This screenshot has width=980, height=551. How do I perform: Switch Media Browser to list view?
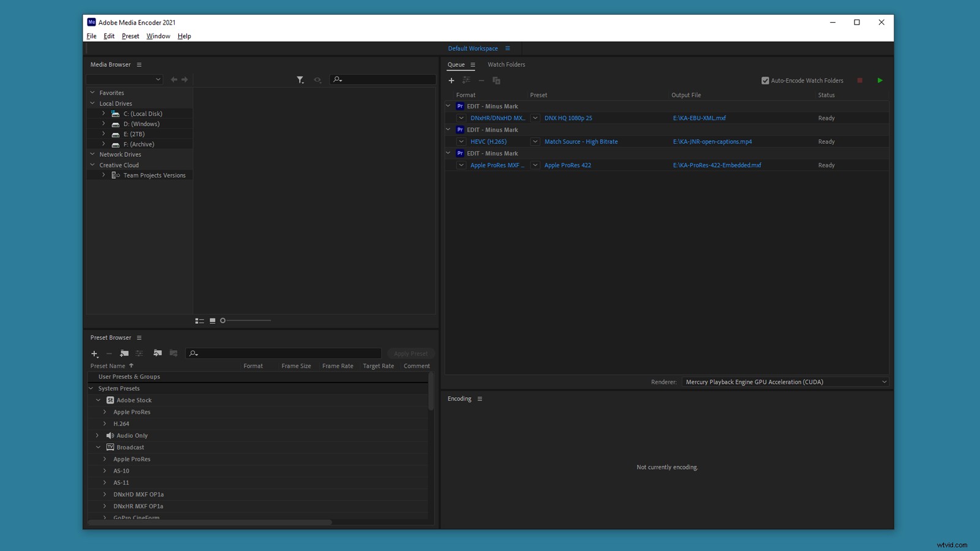click(x=200, y=320)
